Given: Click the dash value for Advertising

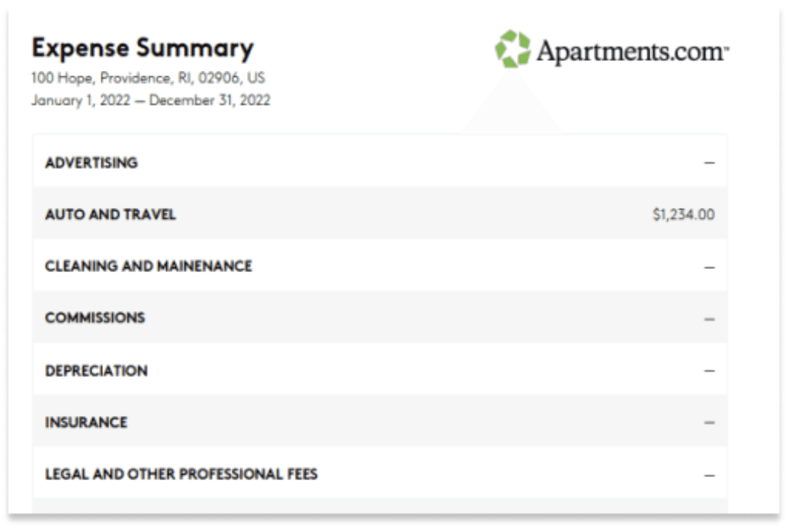Looking at the screenshot, I should point(709,163).
